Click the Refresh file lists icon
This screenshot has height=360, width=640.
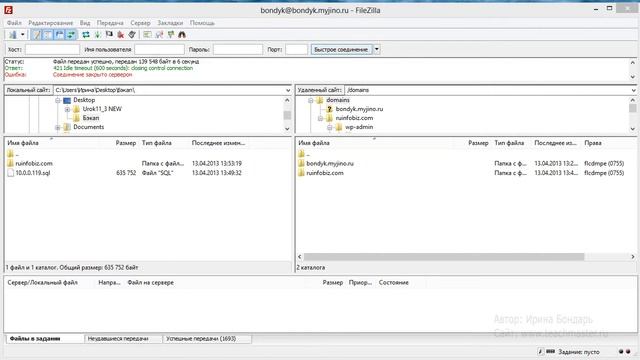point(86,35)
